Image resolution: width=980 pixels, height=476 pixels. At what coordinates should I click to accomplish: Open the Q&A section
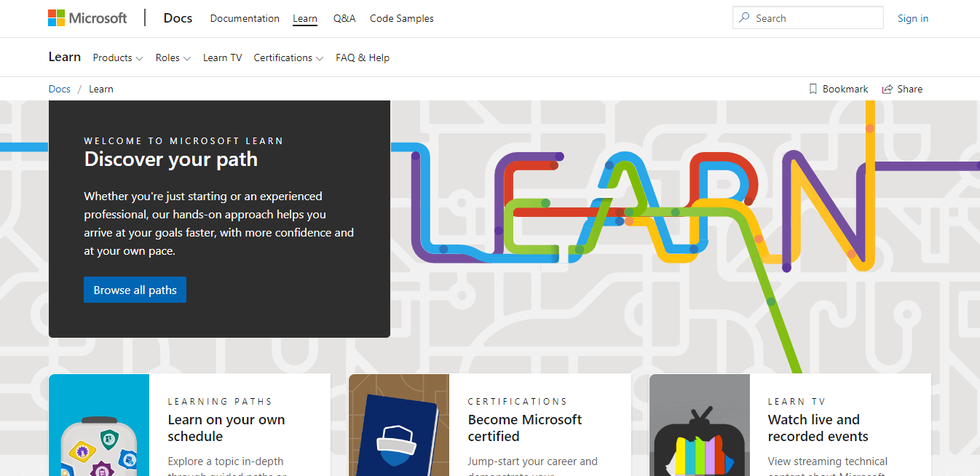pyautogui.click(x=344, y=18)
